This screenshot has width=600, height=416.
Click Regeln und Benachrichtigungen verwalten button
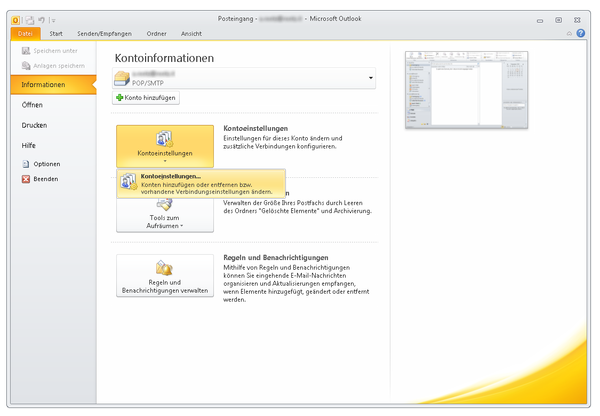click(165, 276)
